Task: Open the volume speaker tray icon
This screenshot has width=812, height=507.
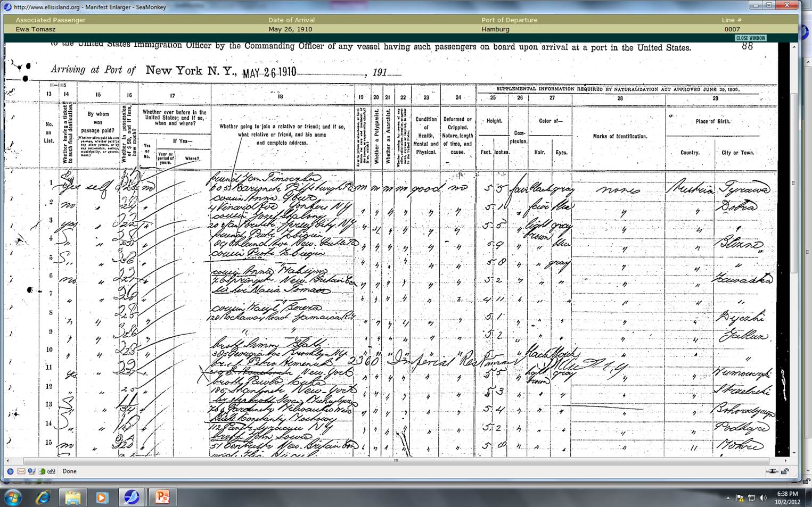Action: point(763,498)
